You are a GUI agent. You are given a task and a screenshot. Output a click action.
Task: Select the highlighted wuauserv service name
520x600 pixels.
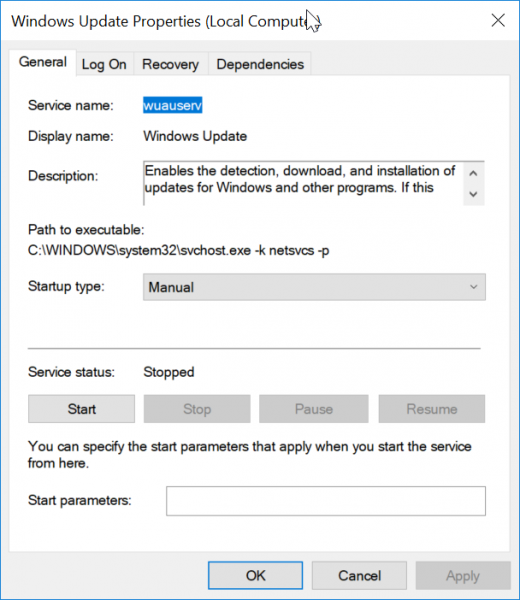[x=173, y=105]
